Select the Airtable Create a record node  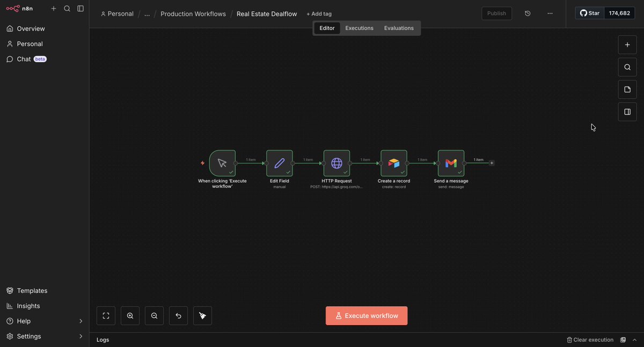tap(394, 163)
